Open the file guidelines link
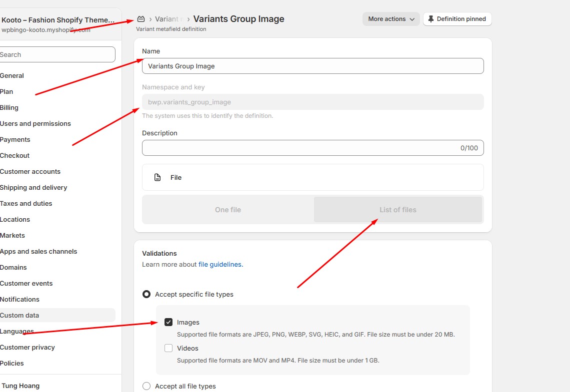 (220, 264)
